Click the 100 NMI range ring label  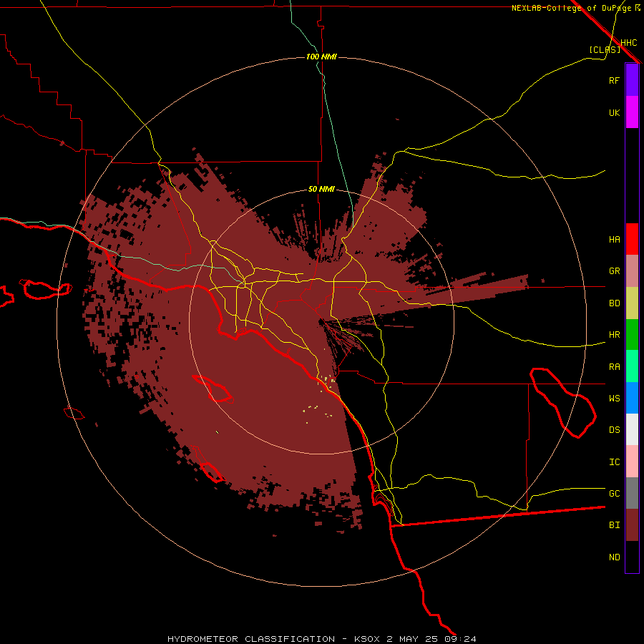321,57
